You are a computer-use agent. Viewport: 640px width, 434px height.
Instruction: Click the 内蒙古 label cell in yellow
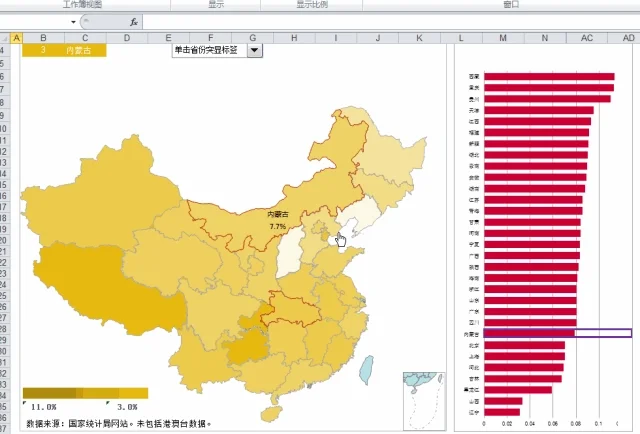[78, 50]
